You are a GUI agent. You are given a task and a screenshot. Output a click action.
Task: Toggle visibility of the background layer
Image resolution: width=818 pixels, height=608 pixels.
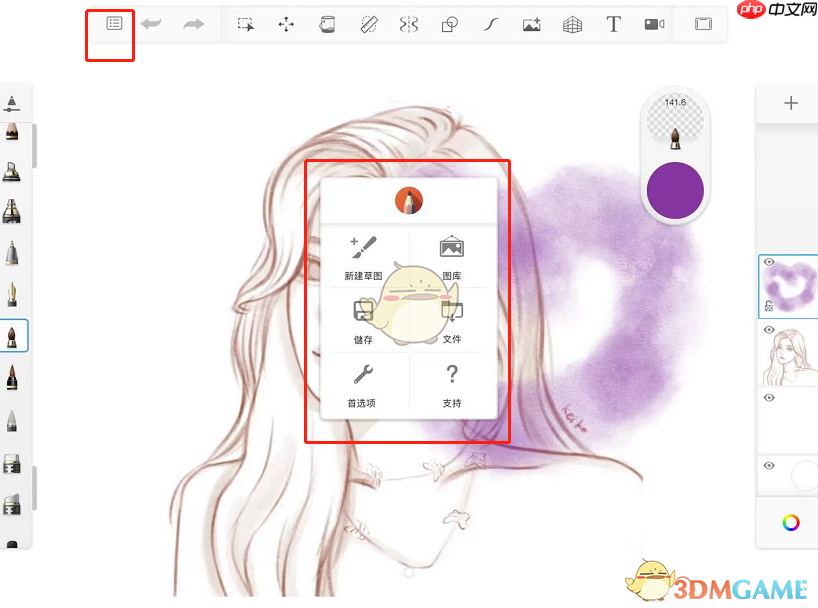(769, 466)
